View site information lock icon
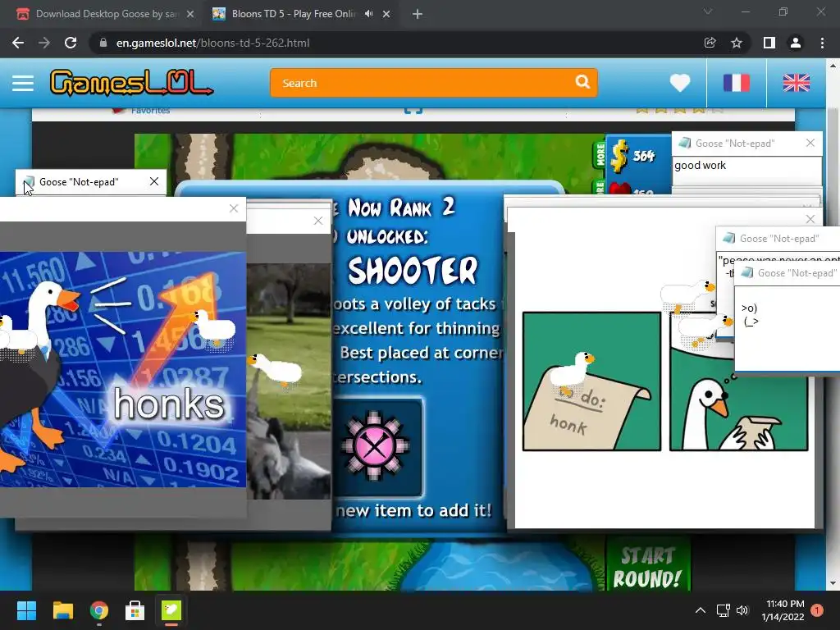 coord(103,43)
